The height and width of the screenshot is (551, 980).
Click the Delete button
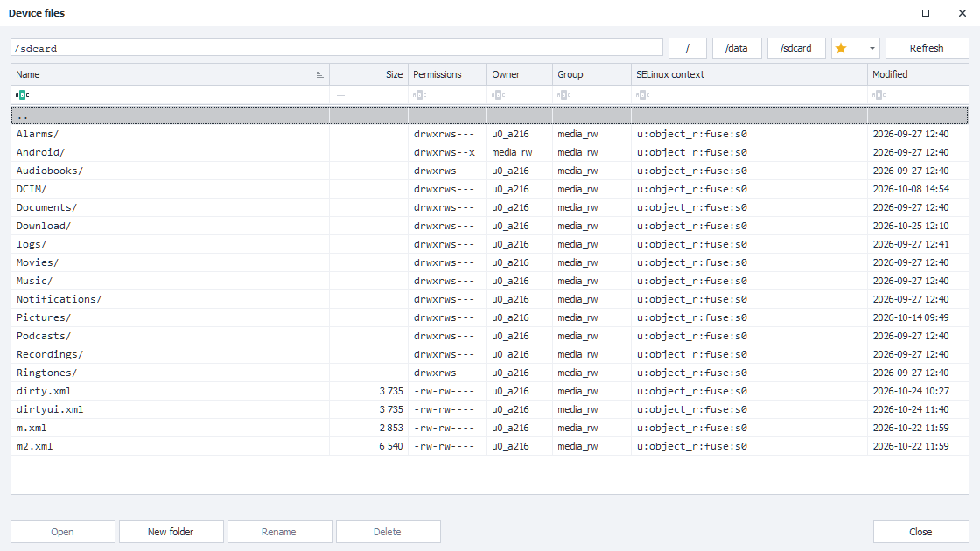388,532
